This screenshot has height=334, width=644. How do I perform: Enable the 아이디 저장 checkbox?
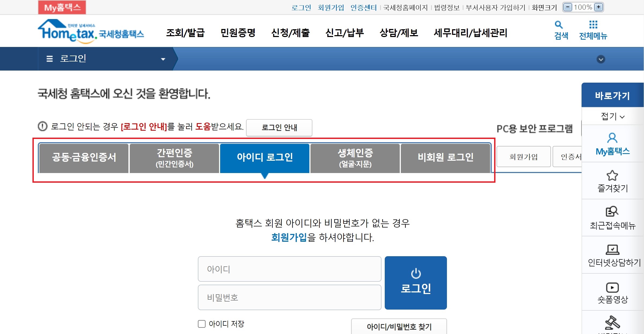pyautogui.click(x=201, y=324)
